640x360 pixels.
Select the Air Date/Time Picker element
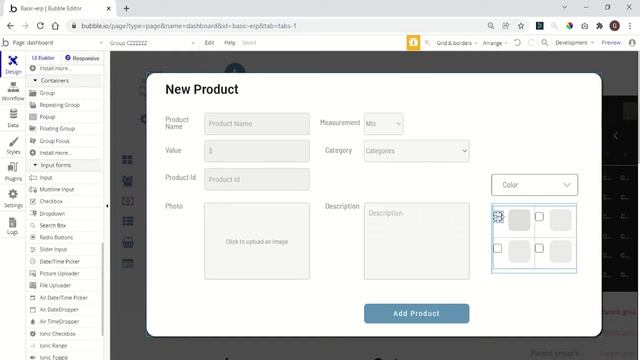click(63, 298)
